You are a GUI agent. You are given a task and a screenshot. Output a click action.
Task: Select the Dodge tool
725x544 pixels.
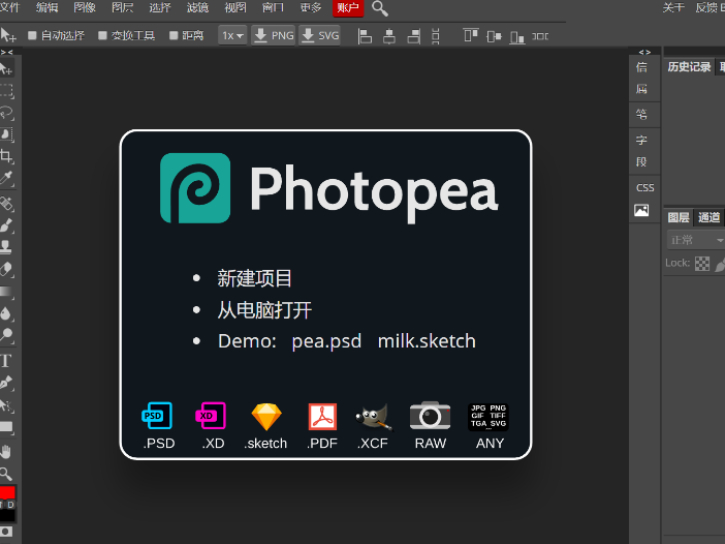click(6, 335)
